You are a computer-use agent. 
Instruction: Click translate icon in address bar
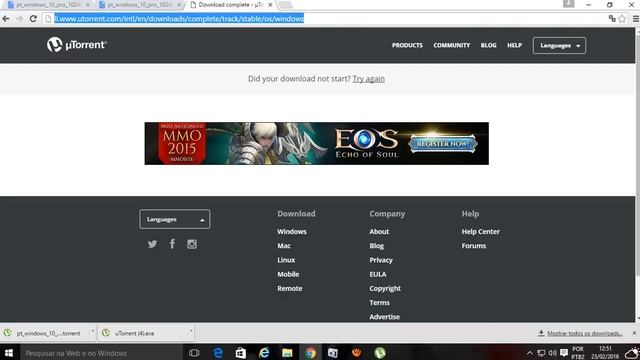point(612,19)
